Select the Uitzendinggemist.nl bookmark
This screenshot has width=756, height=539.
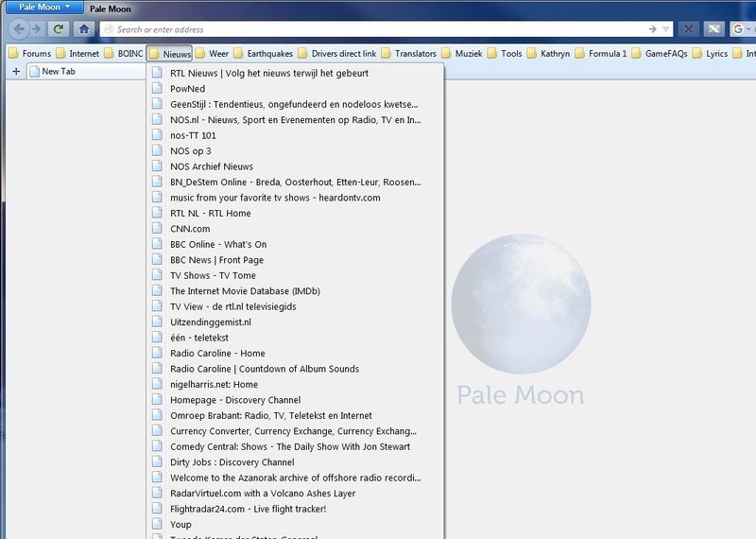point(295,322)
